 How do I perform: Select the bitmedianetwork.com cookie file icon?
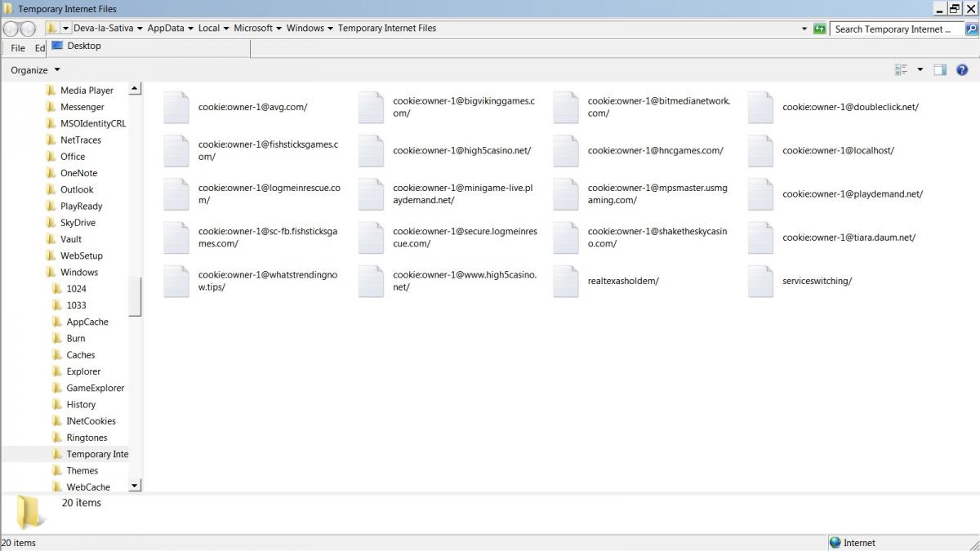click(x=566, y=107)
